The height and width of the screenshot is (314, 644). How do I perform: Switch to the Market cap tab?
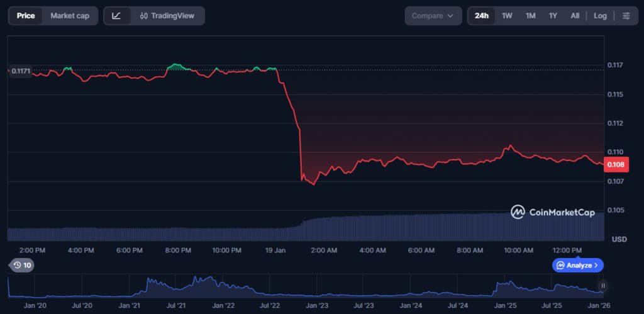point(70,16)
